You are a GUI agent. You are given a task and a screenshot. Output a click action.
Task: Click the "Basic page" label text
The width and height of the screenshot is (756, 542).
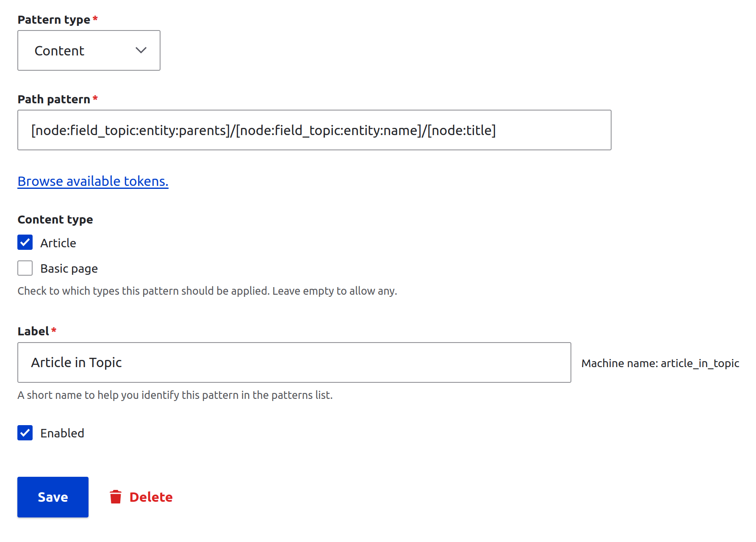click(69, 268)
